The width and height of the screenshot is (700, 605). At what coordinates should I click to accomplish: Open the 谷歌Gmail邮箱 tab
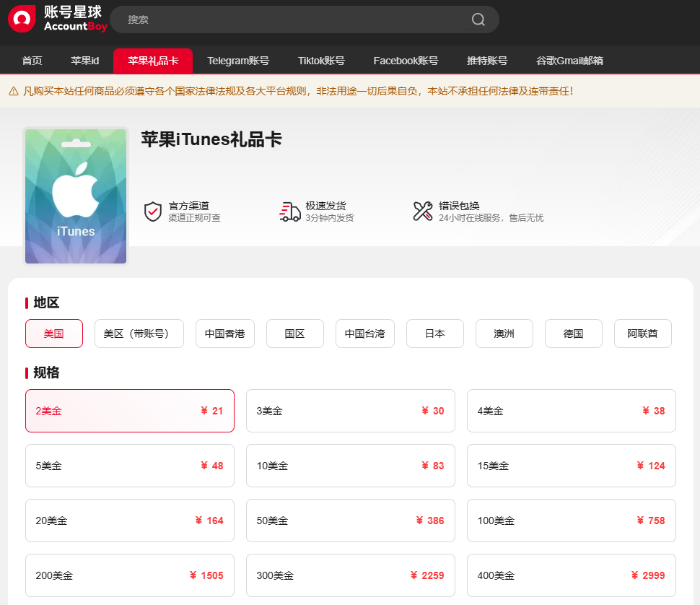[569, 61]
